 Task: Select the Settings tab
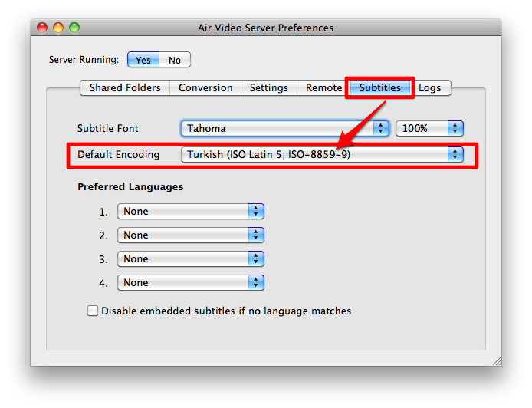(268, 87)
